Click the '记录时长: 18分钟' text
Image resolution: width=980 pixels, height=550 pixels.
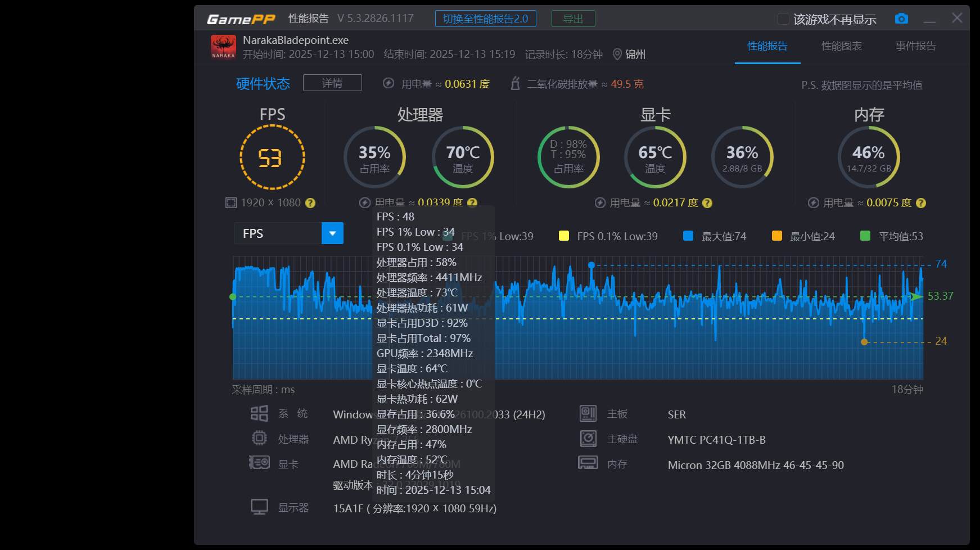tap(564, 54)
